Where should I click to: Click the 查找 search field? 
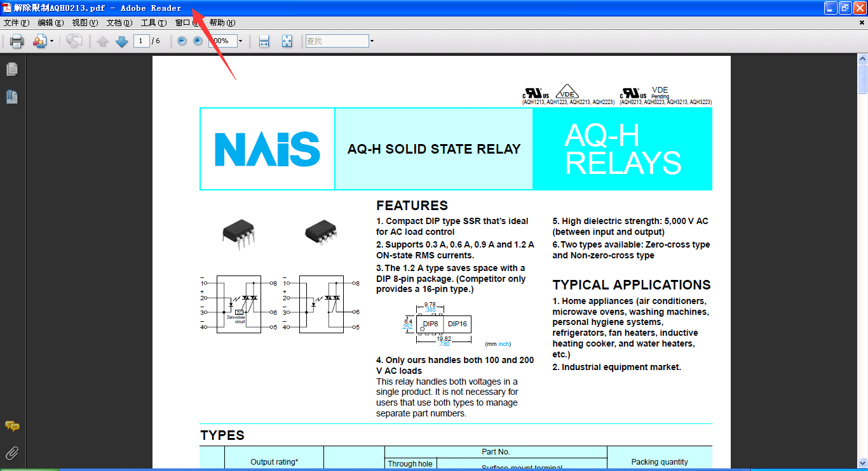point(337,41)
